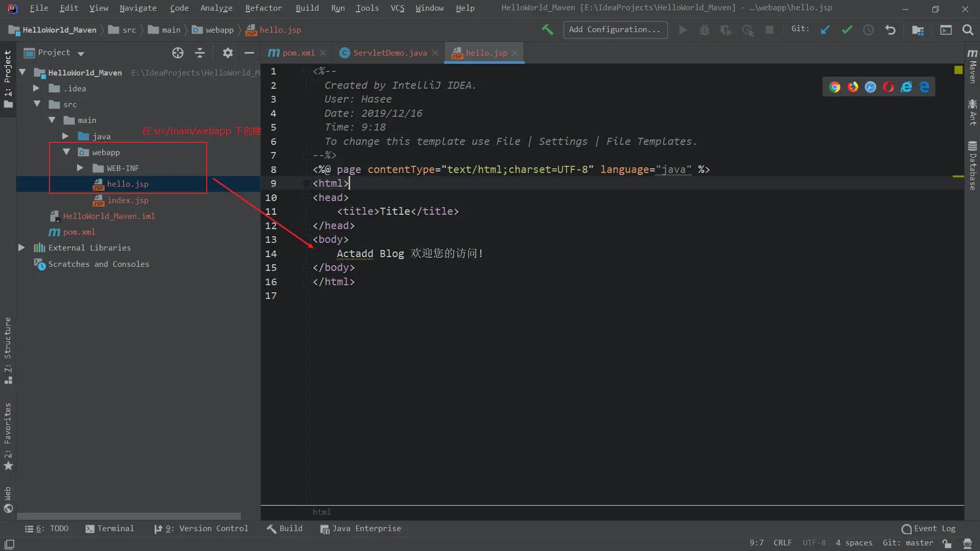The height and width of the screenshot is (551, 980).
Task: Click the green Build Project hammer icon
Action: 547,30
